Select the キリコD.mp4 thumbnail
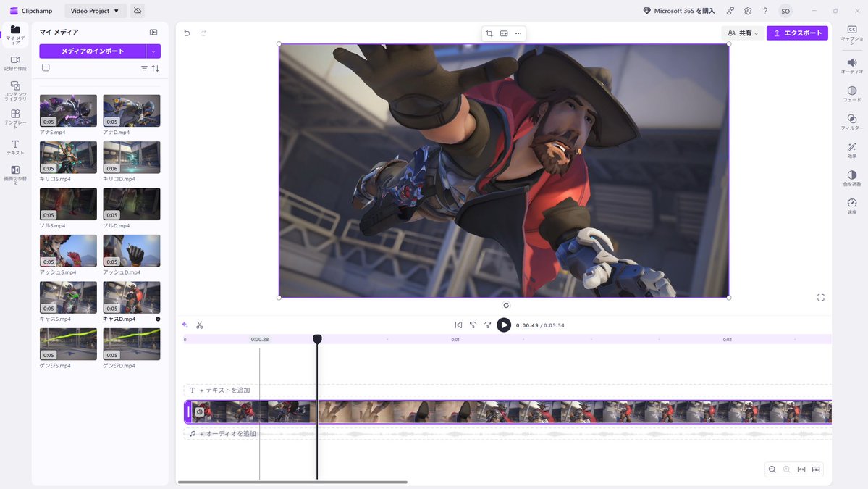 (132, 157)
